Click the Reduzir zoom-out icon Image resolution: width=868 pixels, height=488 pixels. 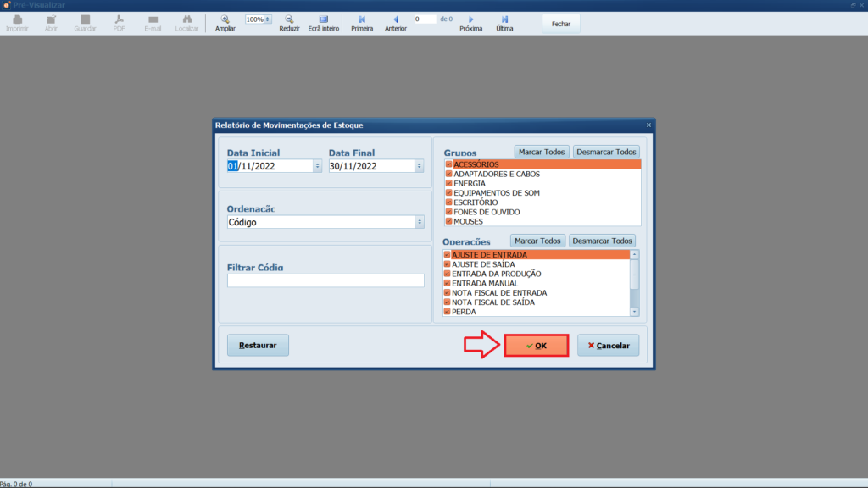[289, 19]
